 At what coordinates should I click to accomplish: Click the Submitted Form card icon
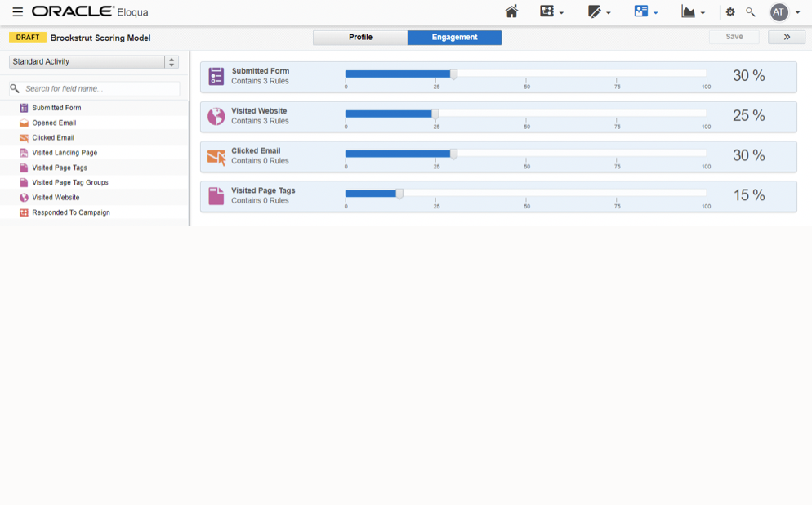[x=216, y=76]
